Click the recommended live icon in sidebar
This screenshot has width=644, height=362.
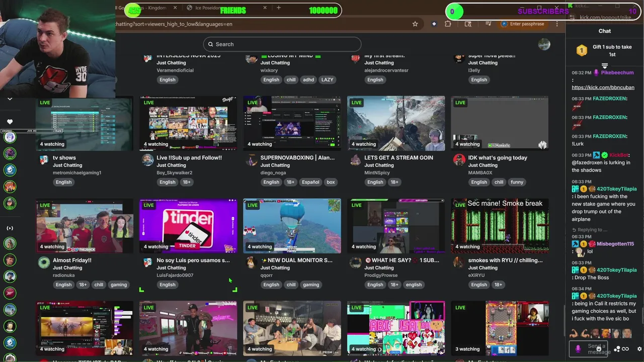click(x=10, y=228)
